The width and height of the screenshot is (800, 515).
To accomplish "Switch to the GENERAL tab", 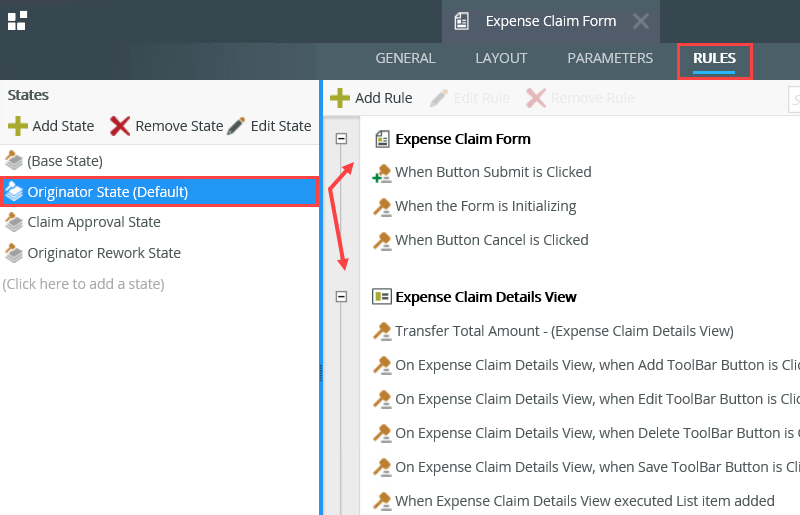I will pyautogui.click(x=406, y=58).
